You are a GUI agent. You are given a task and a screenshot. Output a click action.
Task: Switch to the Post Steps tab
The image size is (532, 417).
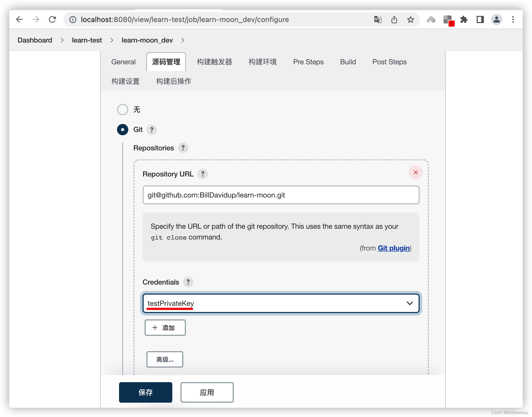click(x=389, y=62)
